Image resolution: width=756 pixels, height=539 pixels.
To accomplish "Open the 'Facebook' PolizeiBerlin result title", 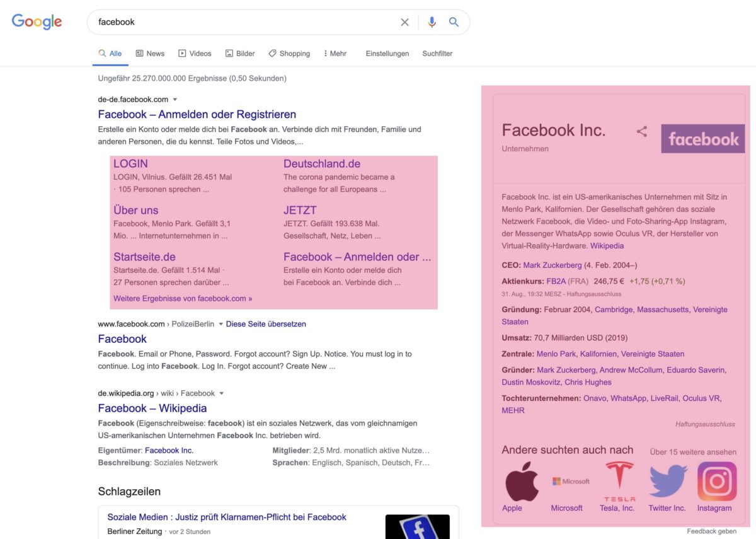I will pos(122,339).
